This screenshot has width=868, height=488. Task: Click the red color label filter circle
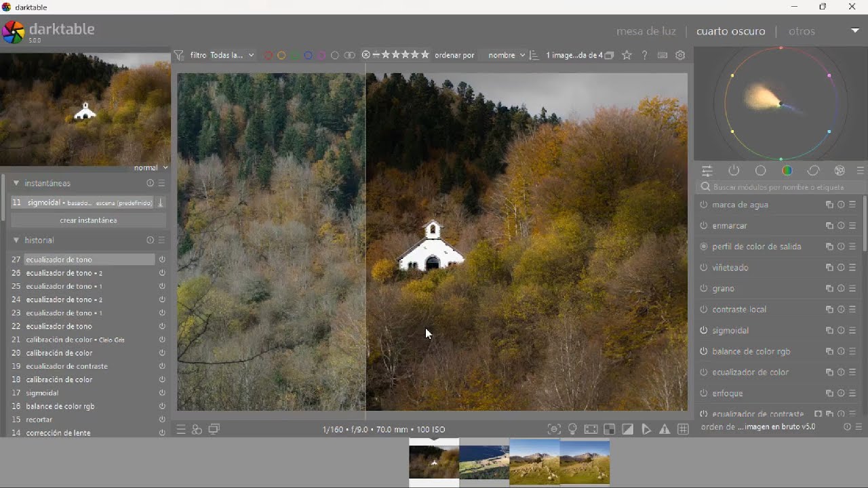pos(269,56)
